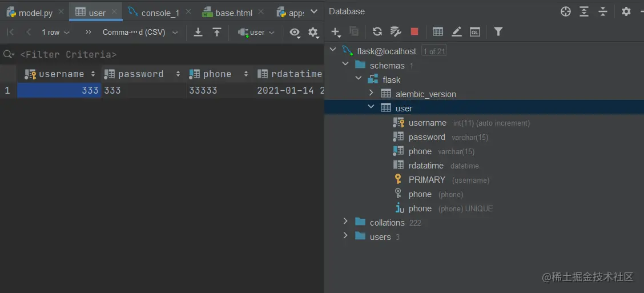The width and height of the screenshot is (644, 293).
Task: Open data grid settings gear
Action: (313, 33)
